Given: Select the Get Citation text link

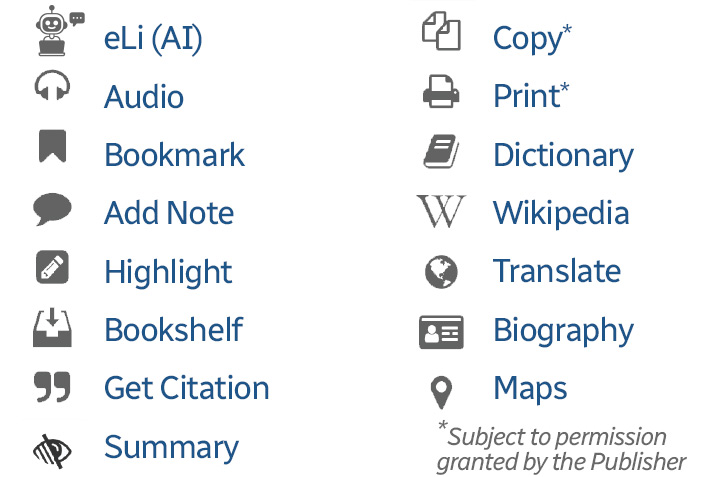Looking at the screenshot, I should point(187,388).
